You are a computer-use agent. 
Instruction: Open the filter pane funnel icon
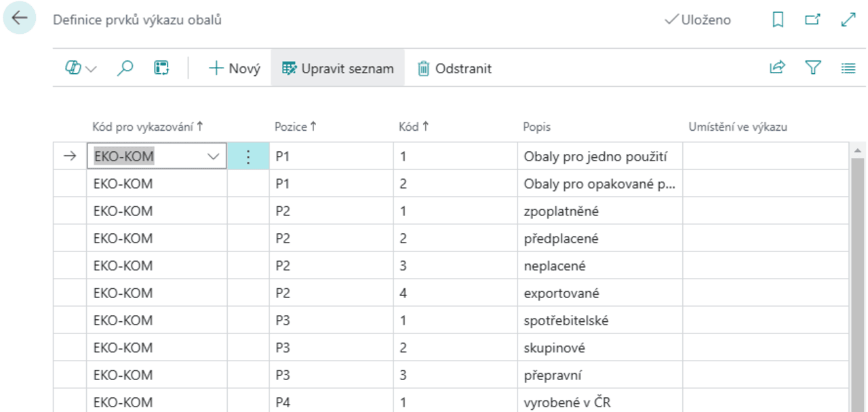[x=813, y=68]
